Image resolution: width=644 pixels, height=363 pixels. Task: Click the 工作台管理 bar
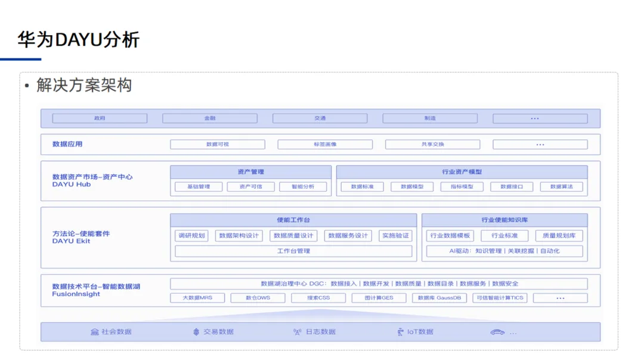pos(293,251)
